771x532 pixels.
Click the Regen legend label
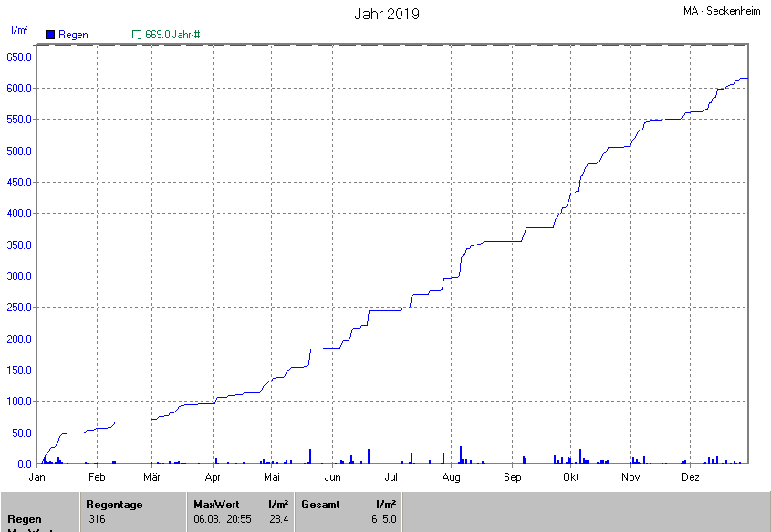click(x=74, y=35)
